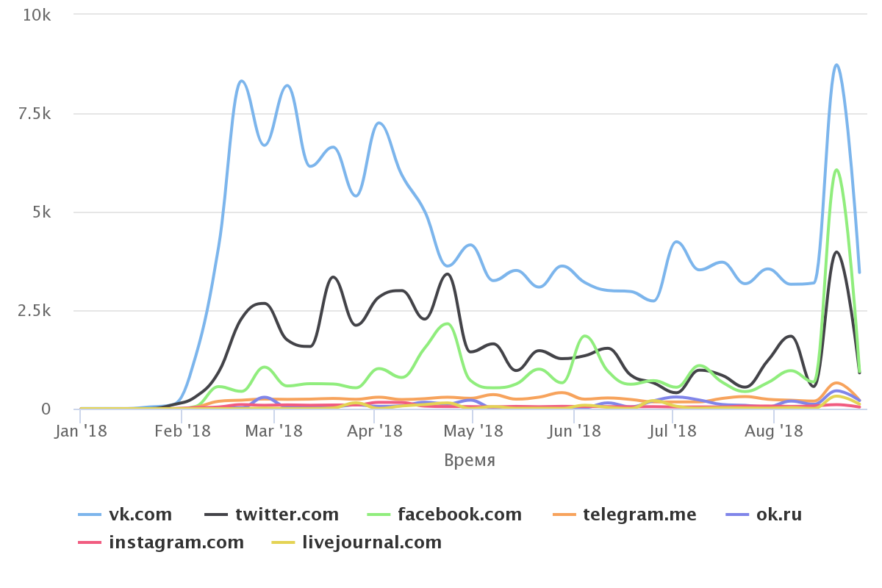This screenshot has height=588, width=882.
Task: Click the pink instagram.com legend line marker
Action: pyautogui.click(x=89, y=543)
